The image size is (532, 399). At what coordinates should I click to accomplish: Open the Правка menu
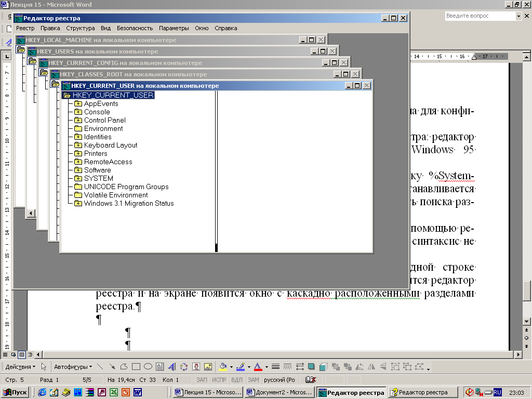(50, 28)
